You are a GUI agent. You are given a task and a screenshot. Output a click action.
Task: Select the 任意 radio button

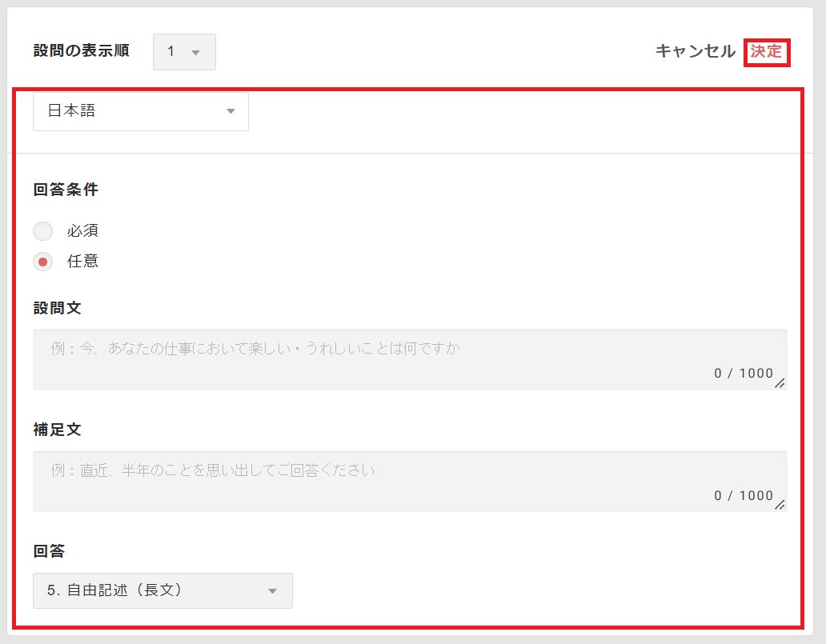pos(43,261)
